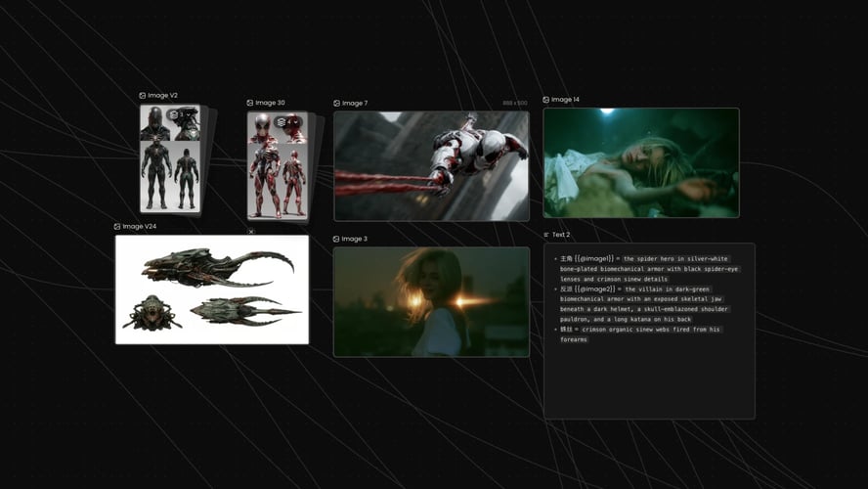
Task: Click 'pauldron, and a long katana' text line
Action: pos(626,320)
